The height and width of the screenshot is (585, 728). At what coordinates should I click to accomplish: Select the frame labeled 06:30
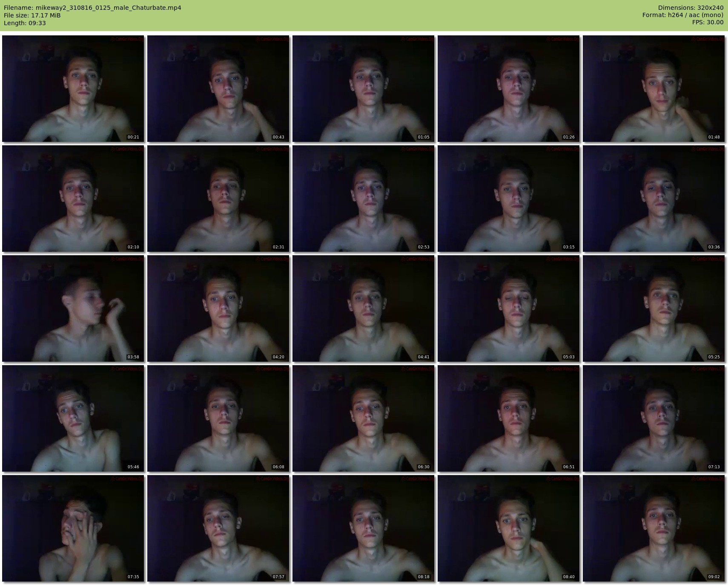(x=364, y=418)
